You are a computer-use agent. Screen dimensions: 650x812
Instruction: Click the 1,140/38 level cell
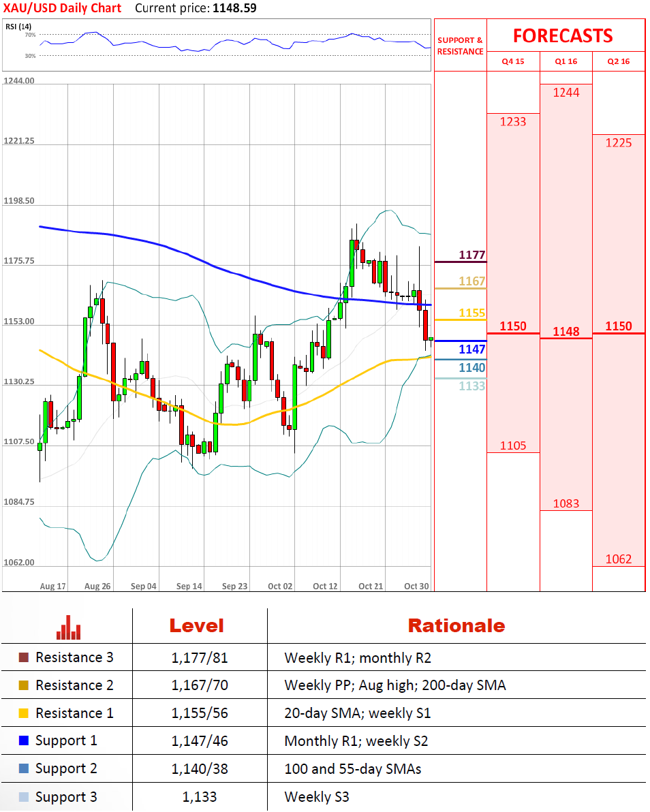pyautogui.click(x=200, y=769)
